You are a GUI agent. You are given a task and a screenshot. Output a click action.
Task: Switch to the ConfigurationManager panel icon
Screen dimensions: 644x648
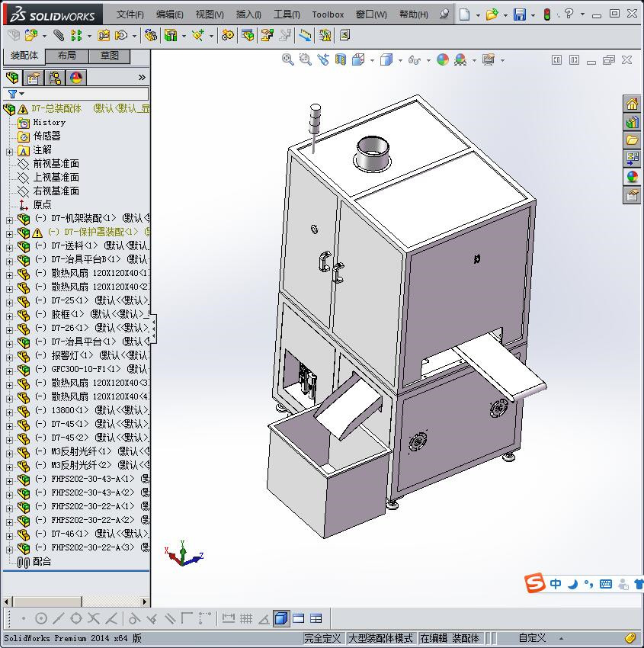pos(55,77)
